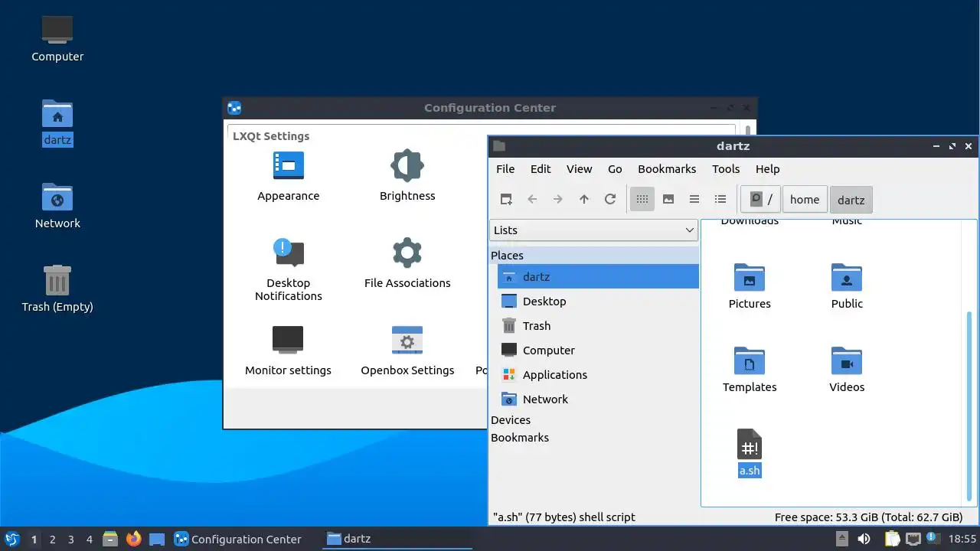Go up to parent folder
This screenshot has width=980, height=551.
(584, 199)
